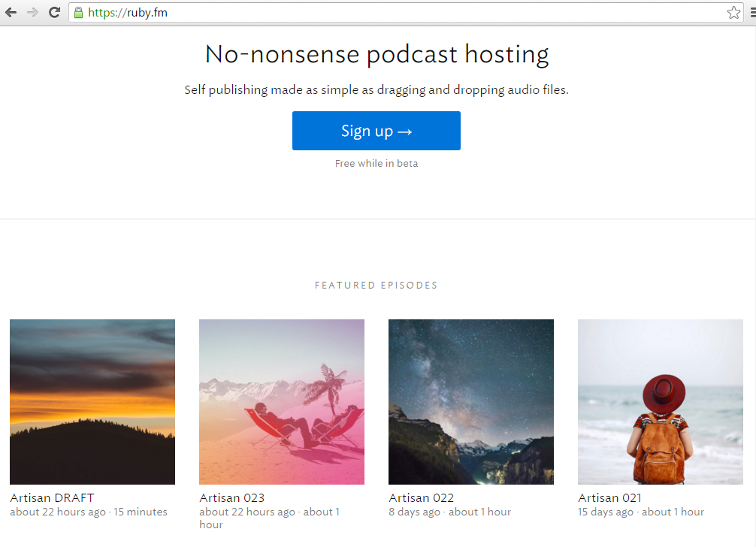Screen dimensions: 756x547
Task: Click the Free while in beta text
Action: [376, 163]
